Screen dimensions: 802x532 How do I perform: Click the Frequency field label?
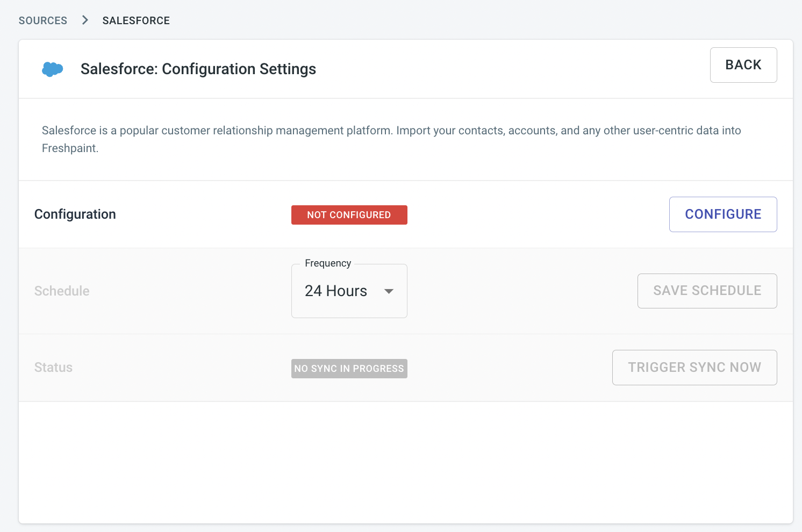[x=328, y=263]
